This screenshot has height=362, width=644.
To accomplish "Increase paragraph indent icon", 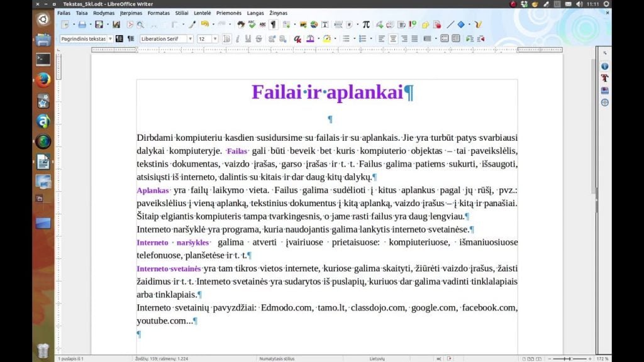I will (469, 39).
